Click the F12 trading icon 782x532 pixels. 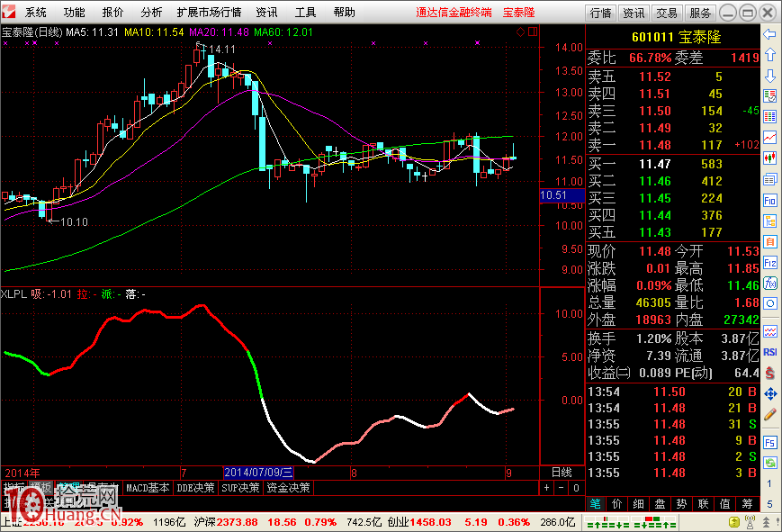tap(770, 263)
